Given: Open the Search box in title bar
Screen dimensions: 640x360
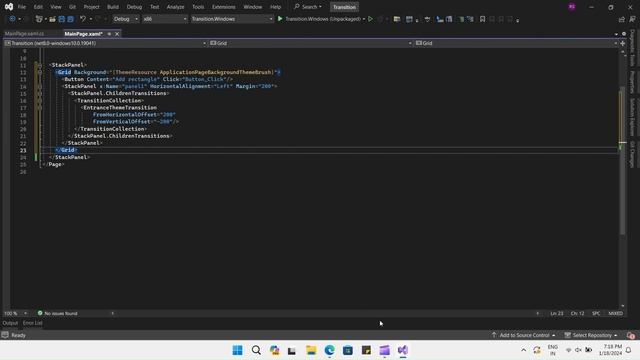Looking at the screenshot, I should pyautogui.click(x=308, y=7).
